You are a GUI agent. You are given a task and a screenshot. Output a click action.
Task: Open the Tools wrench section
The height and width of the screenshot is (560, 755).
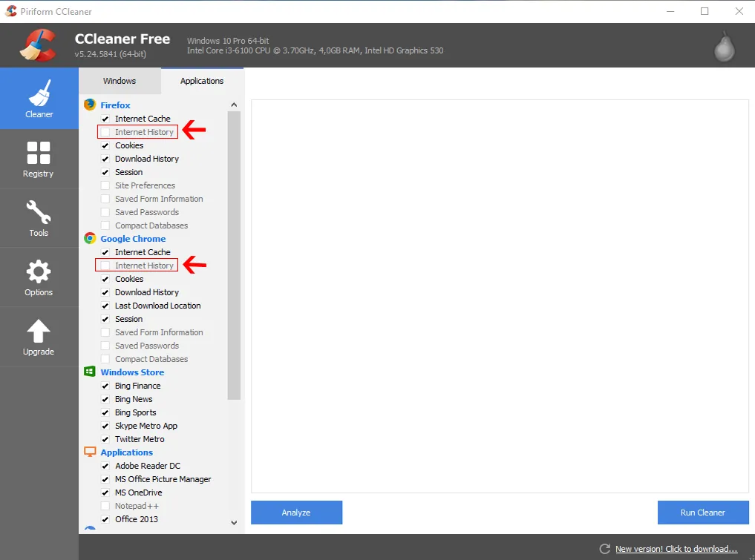(x=39, y=217)
